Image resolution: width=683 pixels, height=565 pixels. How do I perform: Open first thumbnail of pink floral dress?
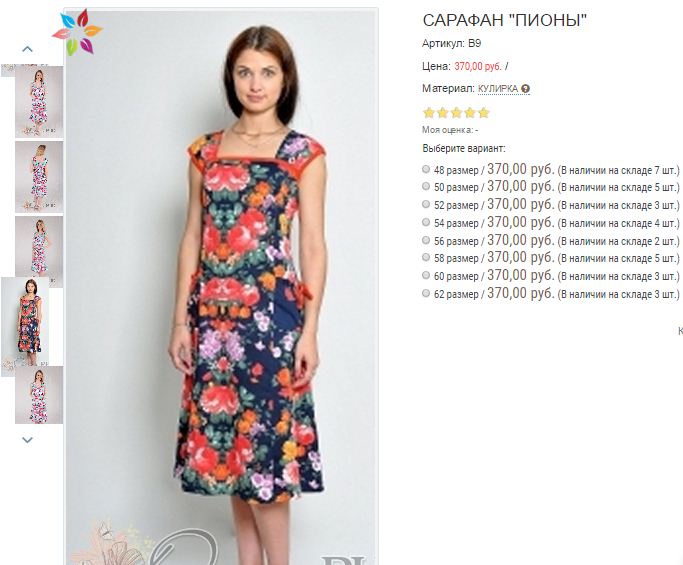tap(39, 102)
